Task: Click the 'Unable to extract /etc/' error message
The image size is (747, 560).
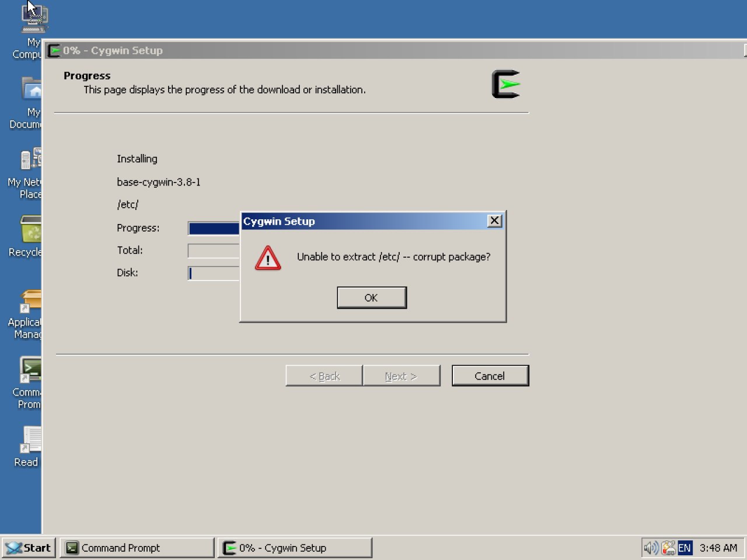Action: click(394, 257)
